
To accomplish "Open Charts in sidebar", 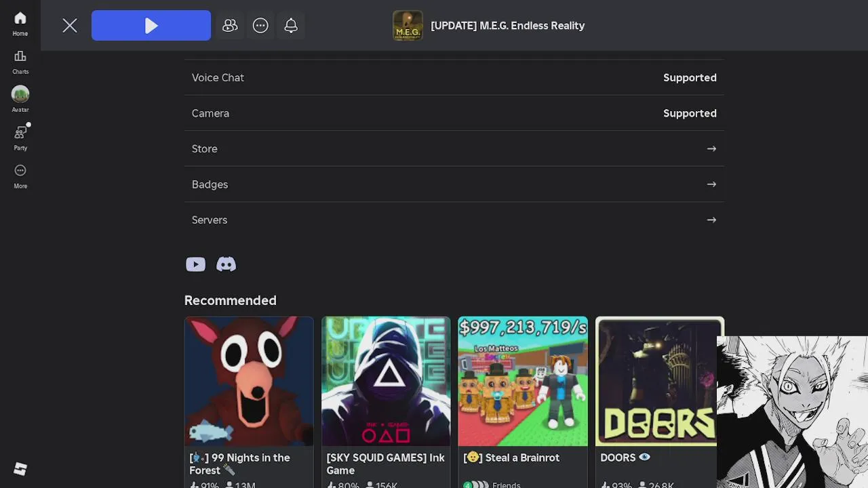I will 20,62.
